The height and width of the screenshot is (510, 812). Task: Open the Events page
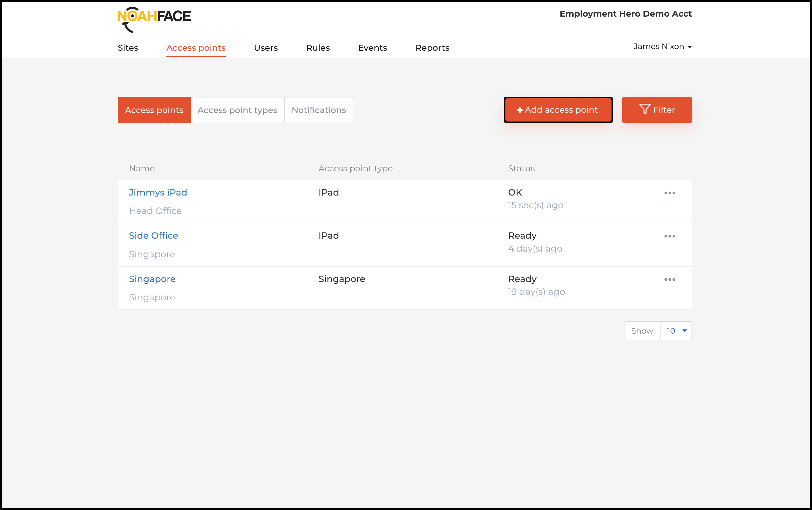[372, 48]
